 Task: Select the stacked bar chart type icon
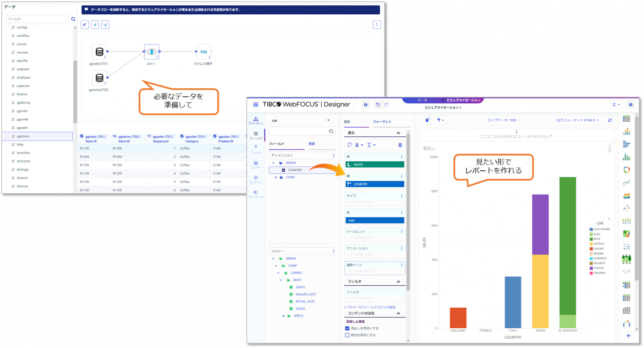click(626, 131)
